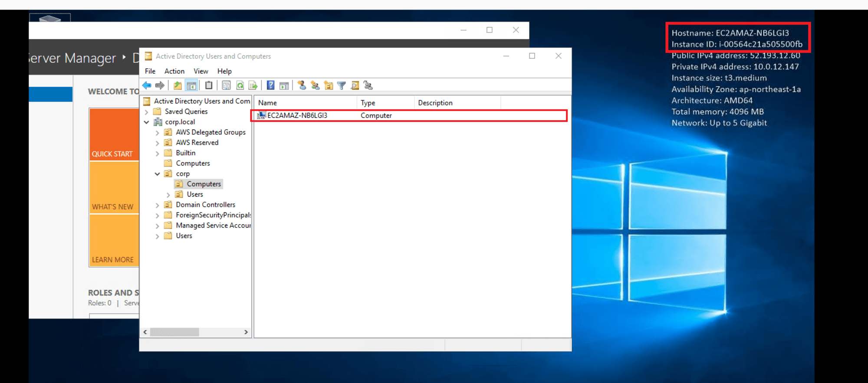Sort by the Name column header

tap(305, 103)
